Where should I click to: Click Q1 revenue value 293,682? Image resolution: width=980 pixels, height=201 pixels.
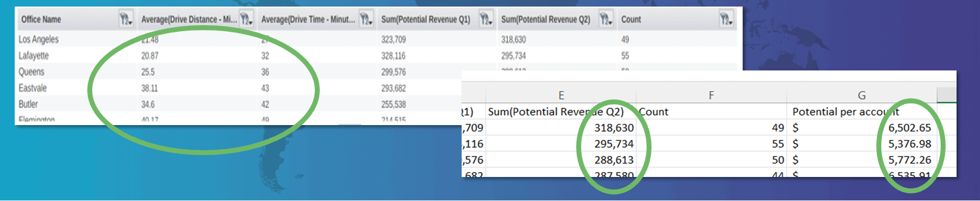tap(393, 88)
